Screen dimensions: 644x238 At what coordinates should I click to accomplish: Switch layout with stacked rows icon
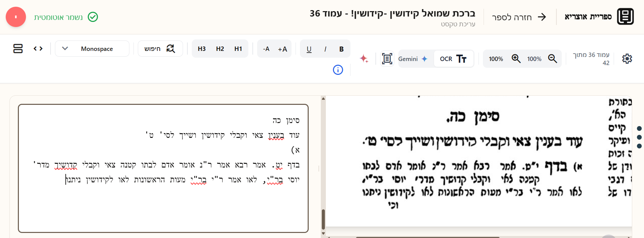coord(18,49)
